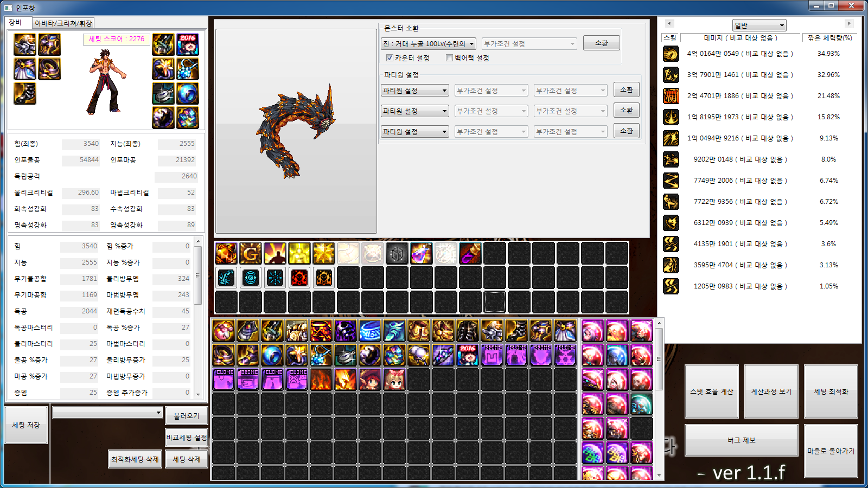Screen dimensions: 868x488
Task: Open the saved settings combo box beside 세팅 저장
Action: [x=107, y=413]
